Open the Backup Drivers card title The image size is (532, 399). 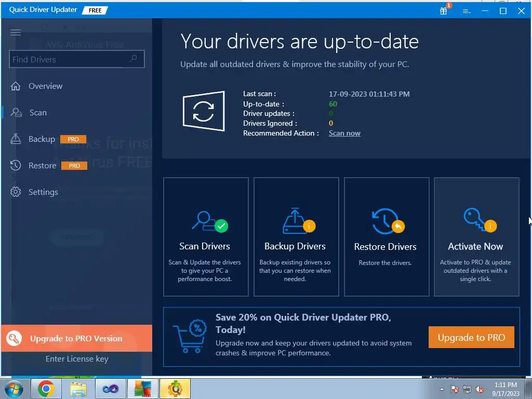pos(295,246)
